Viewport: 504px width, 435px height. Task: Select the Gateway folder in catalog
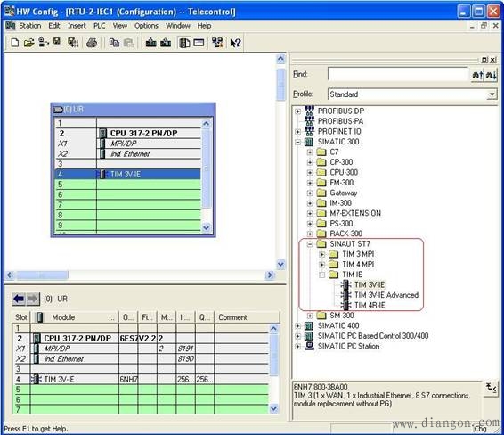(344, 193)
